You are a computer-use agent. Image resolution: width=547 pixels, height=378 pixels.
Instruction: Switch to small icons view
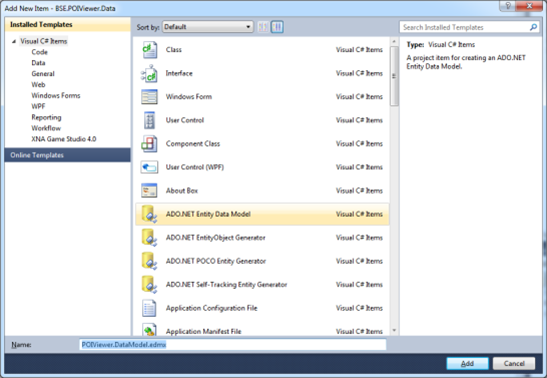263,27
